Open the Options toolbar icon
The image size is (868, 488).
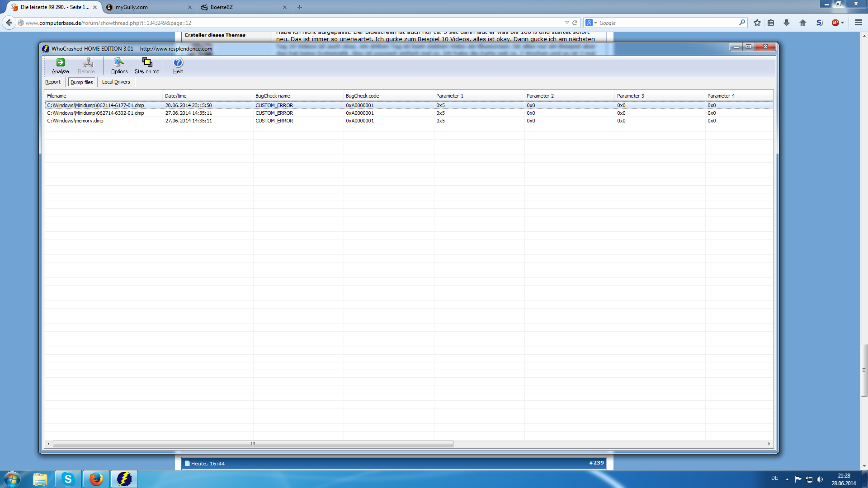[119, 66]
